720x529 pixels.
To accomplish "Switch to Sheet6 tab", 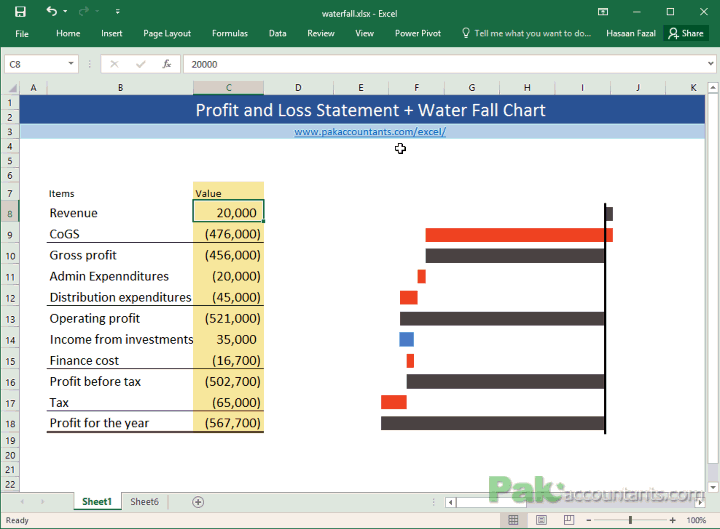I will [x=144, y=502].
